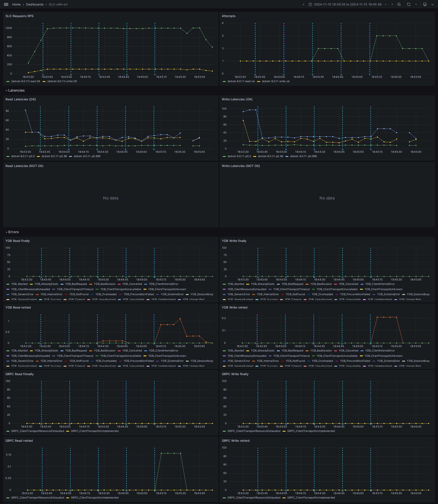Toggle GRPC_ClientTransportResourceExhausted in GRPC Write finally
Image resolution: width=438 pixels, height=504 pixels.
click(x=254, y=431)
